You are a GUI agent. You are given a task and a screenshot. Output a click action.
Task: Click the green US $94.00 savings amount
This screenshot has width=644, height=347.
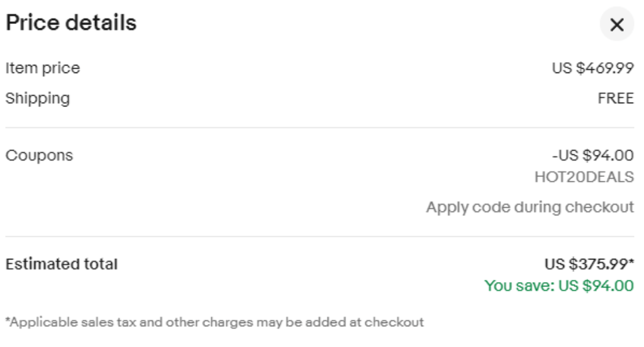(x=596, y=286)
